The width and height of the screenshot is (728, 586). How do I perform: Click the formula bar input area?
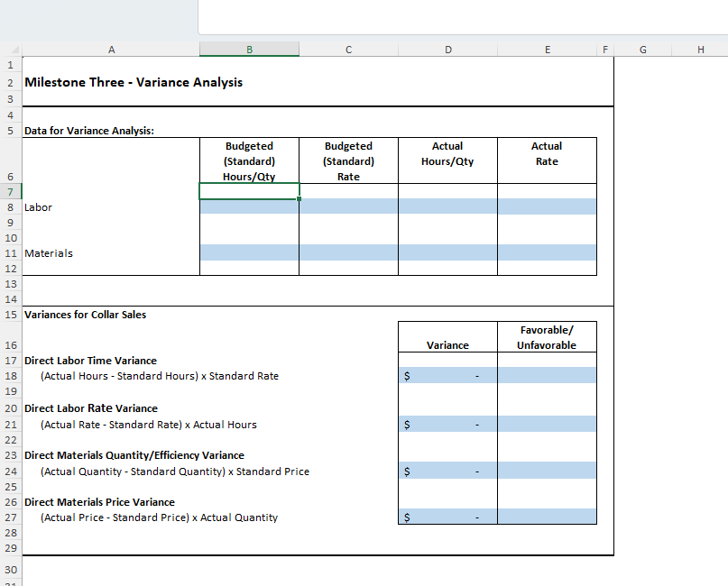[x=463, y=17]
